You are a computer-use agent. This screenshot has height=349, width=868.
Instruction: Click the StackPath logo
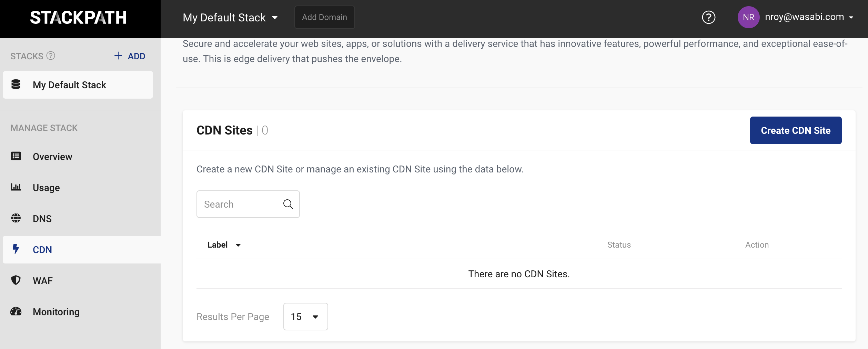click(x=78, y=17)
